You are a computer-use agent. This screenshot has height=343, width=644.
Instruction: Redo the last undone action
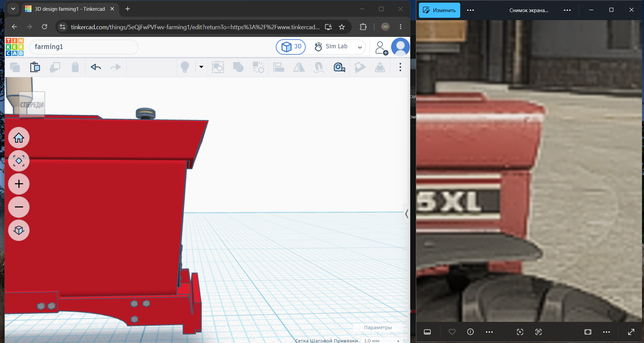pos(116,67)
